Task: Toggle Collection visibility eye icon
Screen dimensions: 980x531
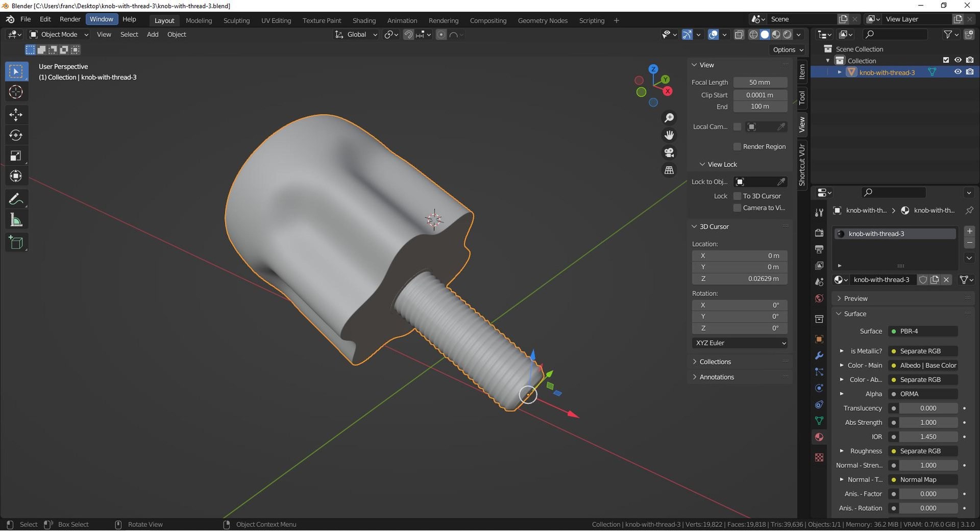Action: pyautogui.click(x=958, y=60)
